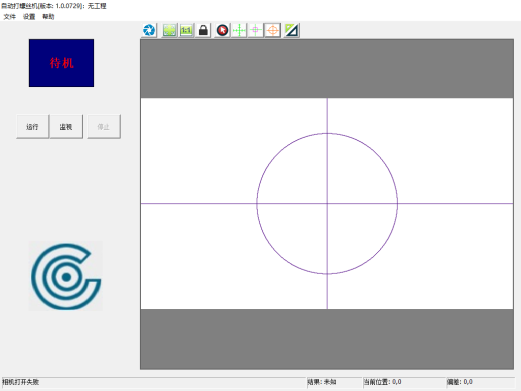
Task: Click the 监视 button
Action: tap(66, 127)
